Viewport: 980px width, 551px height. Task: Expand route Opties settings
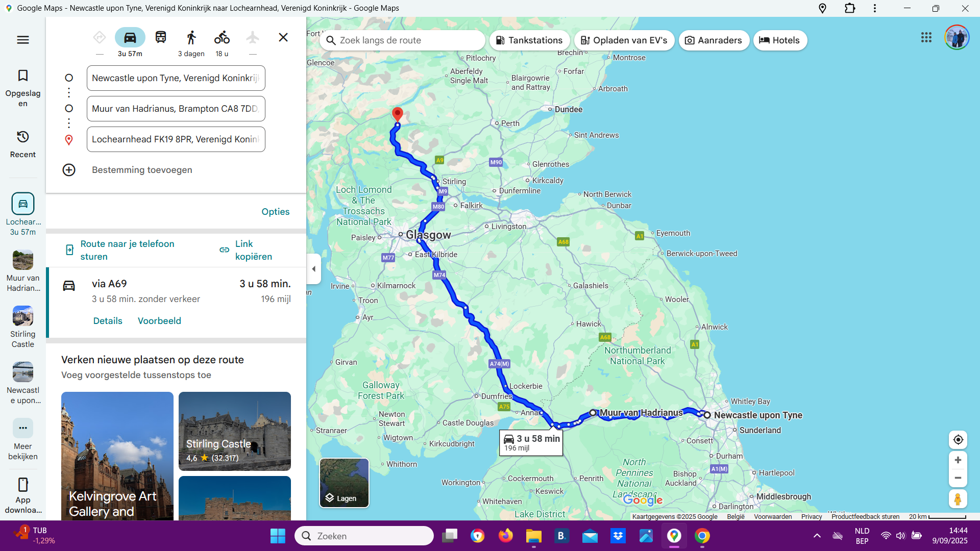(x=275, y=212)
